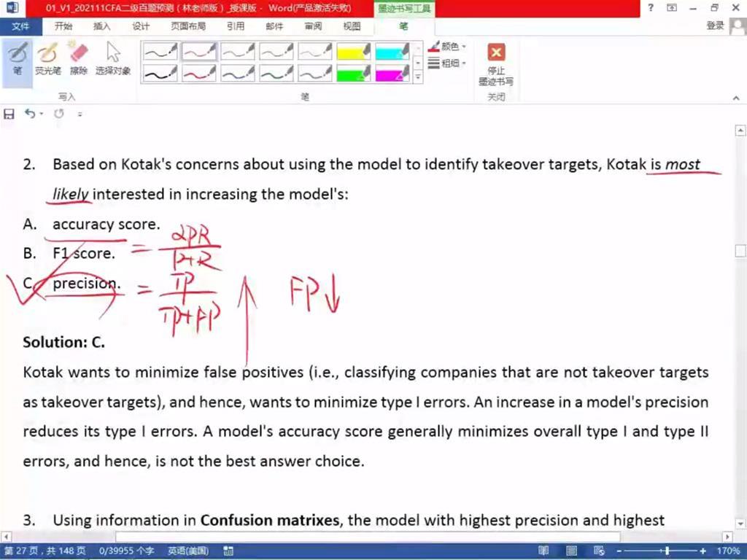Choose the cyan highlighter pen
Screen dimensions: 747x560
click(x=392, y=52)
